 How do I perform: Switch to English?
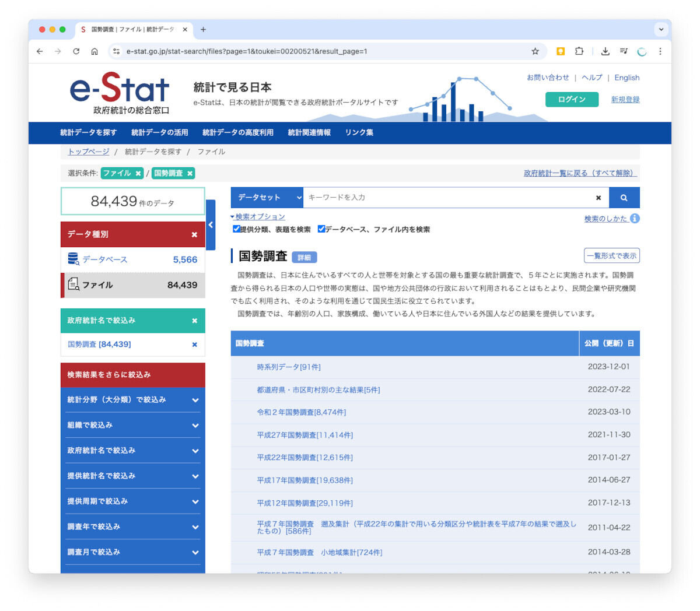627,78
